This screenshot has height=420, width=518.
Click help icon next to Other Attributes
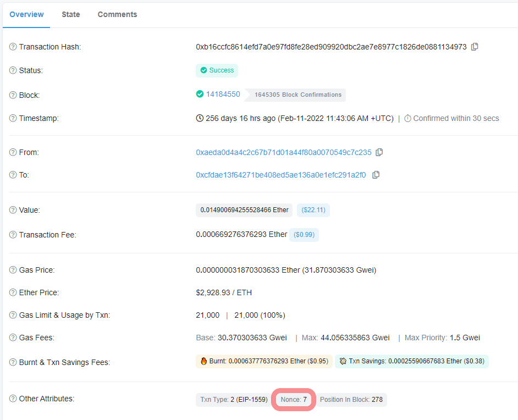(13, 399)
